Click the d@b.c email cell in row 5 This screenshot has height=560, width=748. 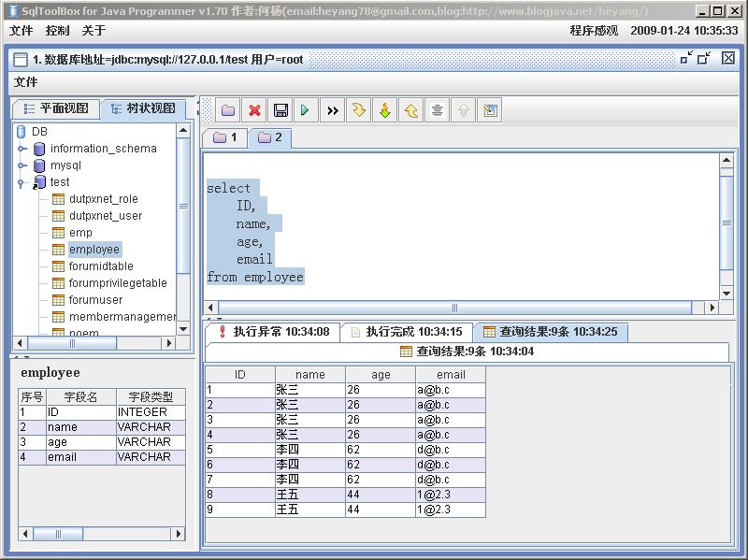coord(451,450)
